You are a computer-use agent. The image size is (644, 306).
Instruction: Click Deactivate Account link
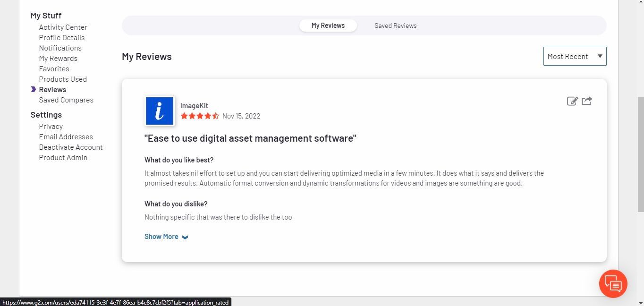click(x=71, y=147)
